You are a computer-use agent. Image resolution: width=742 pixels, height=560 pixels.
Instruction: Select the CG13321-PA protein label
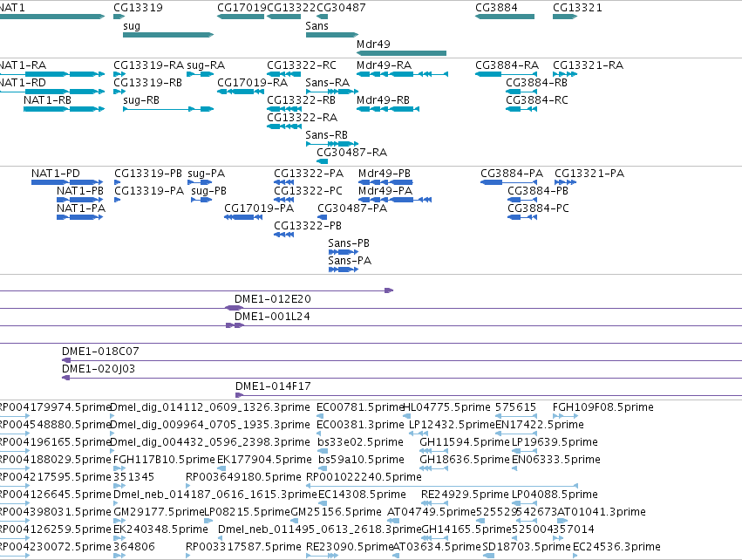coord(589,174)
